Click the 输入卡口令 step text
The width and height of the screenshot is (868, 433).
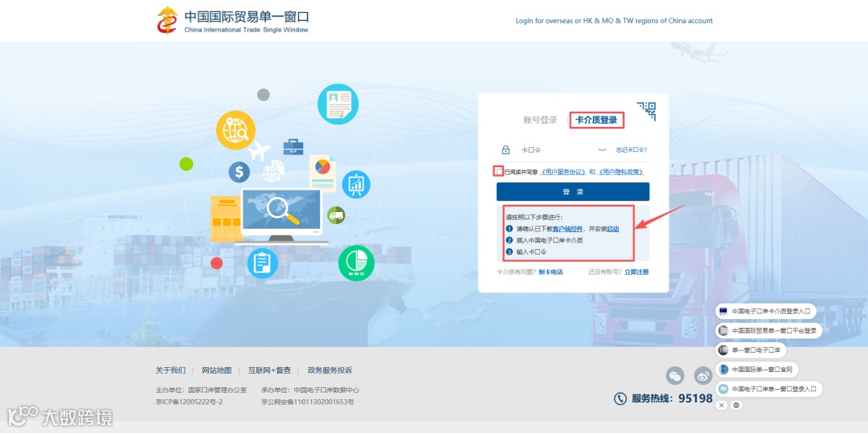(x=531, y=252)
